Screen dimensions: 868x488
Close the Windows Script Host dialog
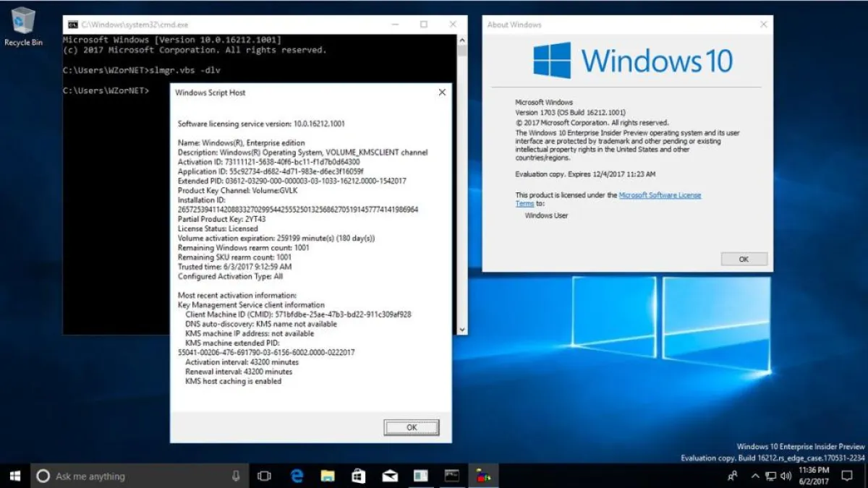pyautogui.click(x=442, y=93)
